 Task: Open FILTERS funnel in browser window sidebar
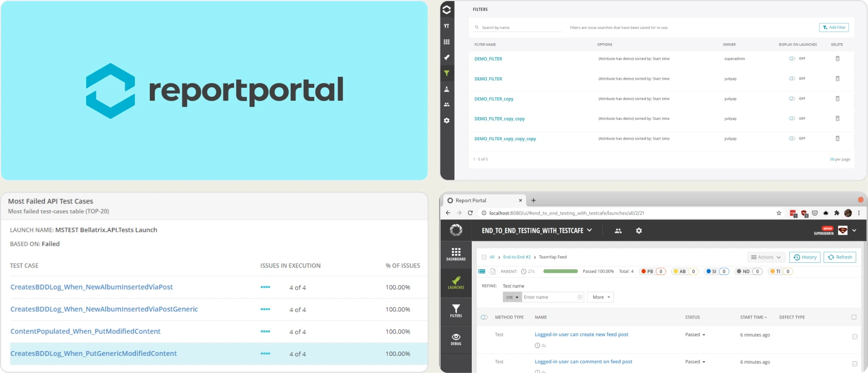(456, 311)
